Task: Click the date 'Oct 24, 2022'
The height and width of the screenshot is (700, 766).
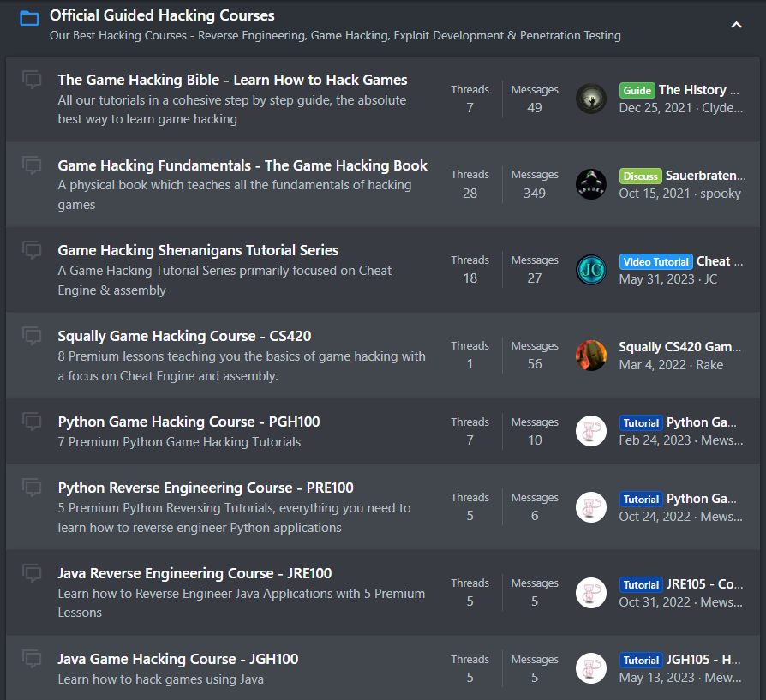Action: (655, 517)
